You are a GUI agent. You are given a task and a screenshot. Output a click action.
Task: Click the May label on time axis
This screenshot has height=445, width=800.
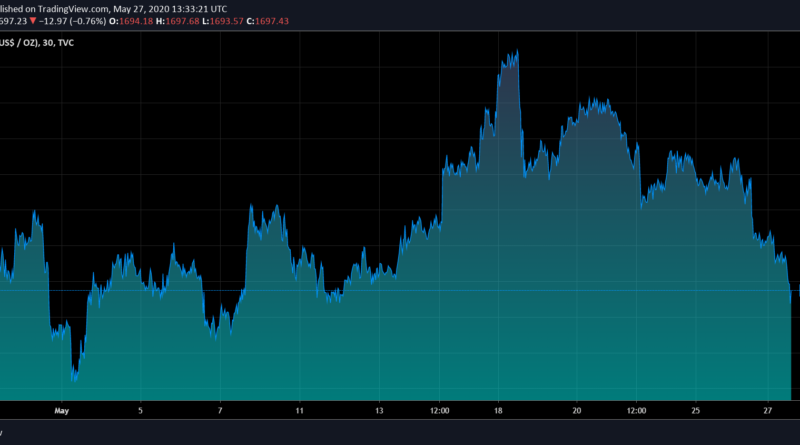[62, 410]
